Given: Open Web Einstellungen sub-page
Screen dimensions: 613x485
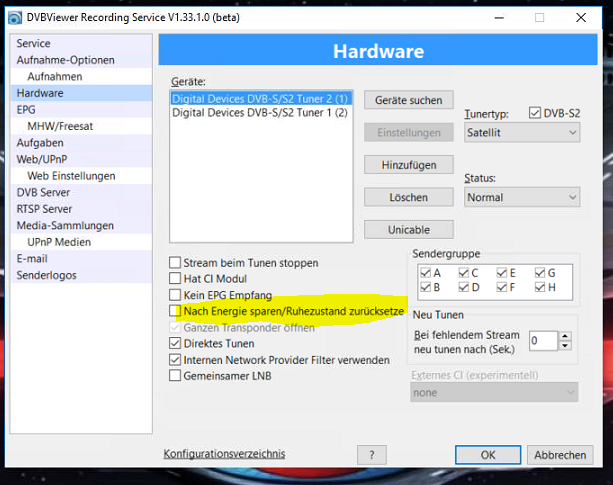Looking at the screenshot, I should click(x=81, y=176).
